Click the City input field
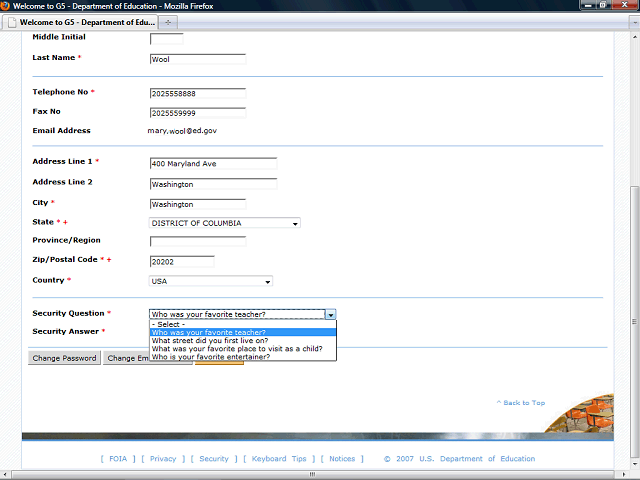 [x=198, y=204]
